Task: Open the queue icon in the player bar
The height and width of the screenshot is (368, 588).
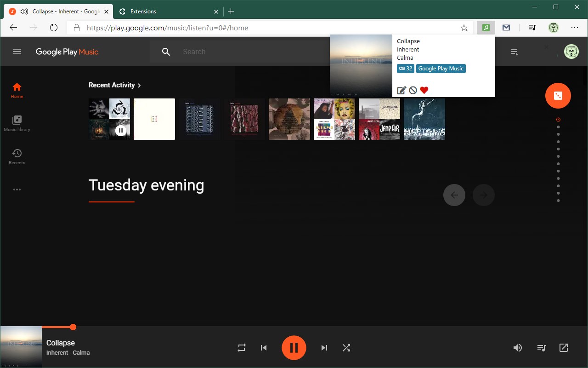Action: (542, 348)
